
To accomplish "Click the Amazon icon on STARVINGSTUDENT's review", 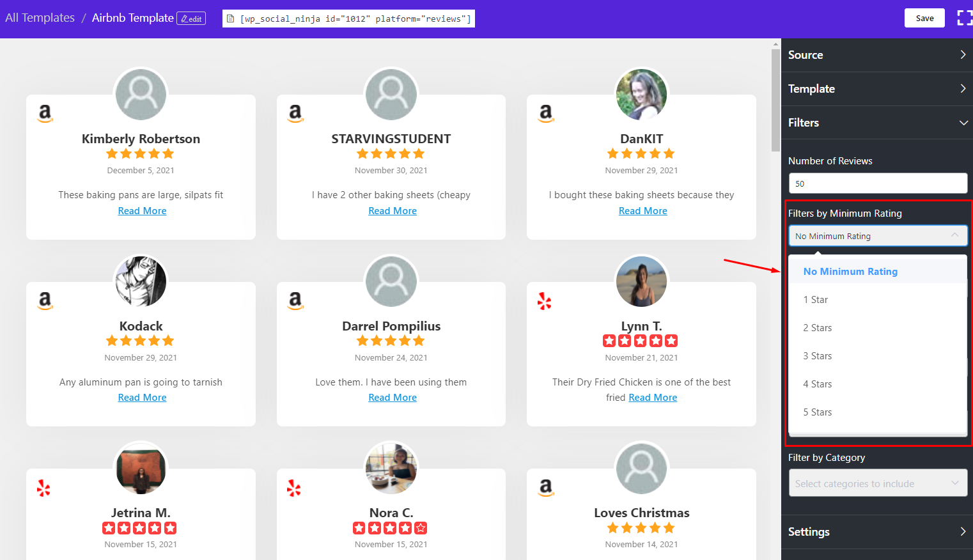I will point(295,113).
